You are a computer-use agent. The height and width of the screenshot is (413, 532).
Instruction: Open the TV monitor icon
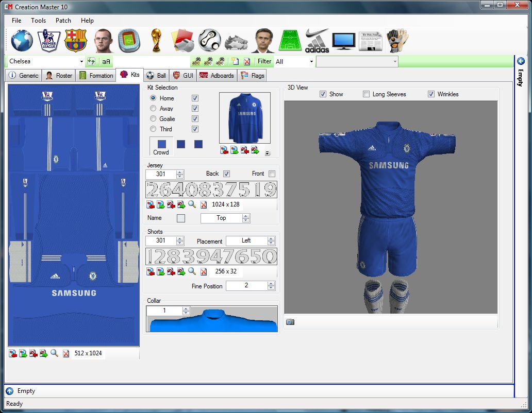click(x=344, y=41)
